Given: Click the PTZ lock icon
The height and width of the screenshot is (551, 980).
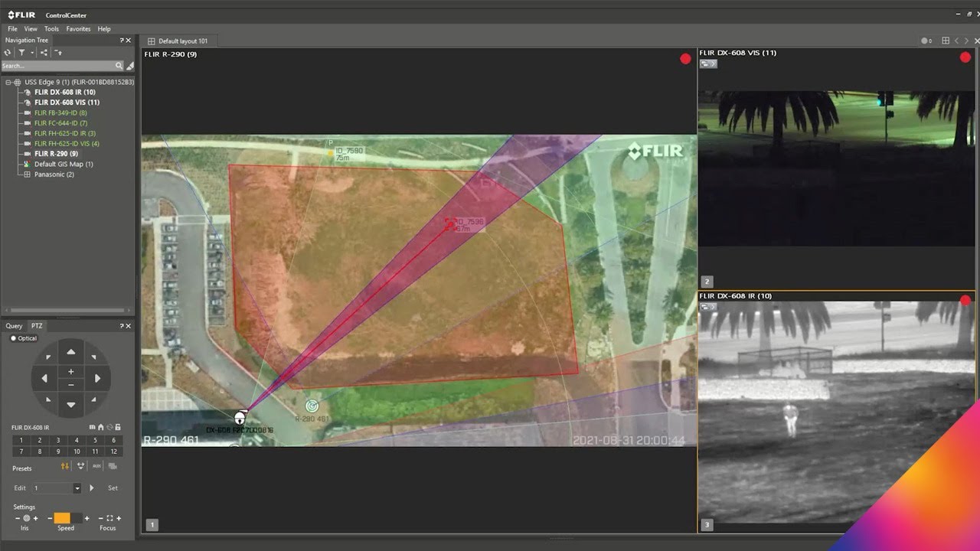Looking at the screenshot, I should [x=118, y=427].
